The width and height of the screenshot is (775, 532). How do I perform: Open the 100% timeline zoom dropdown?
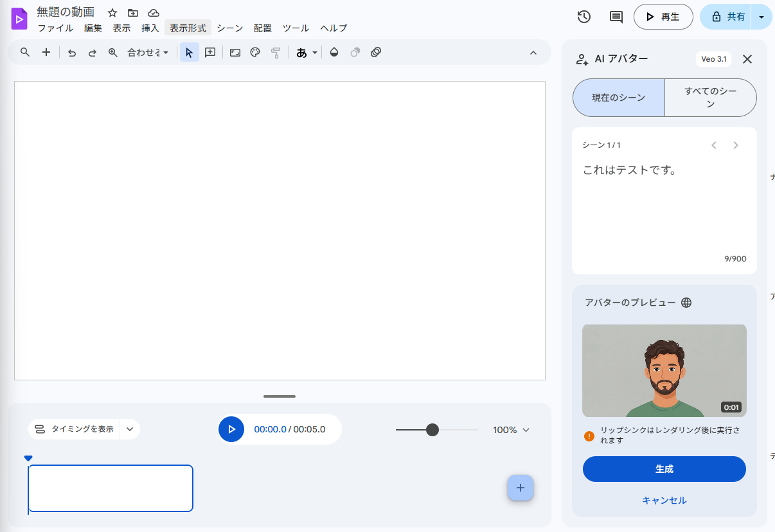pyautogui.click(x=512, y=430)
